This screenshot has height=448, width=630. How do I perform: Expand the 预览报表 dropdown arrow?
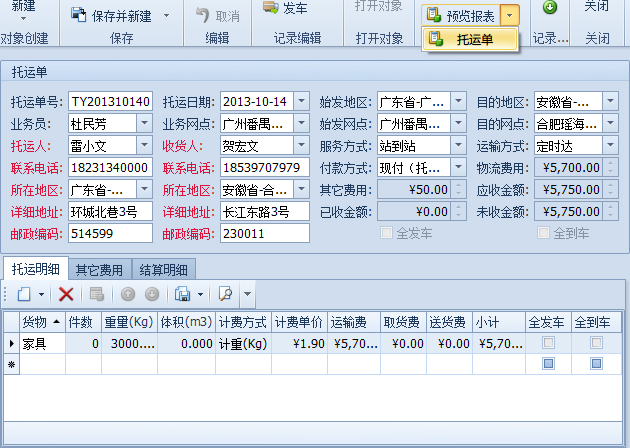511,16
